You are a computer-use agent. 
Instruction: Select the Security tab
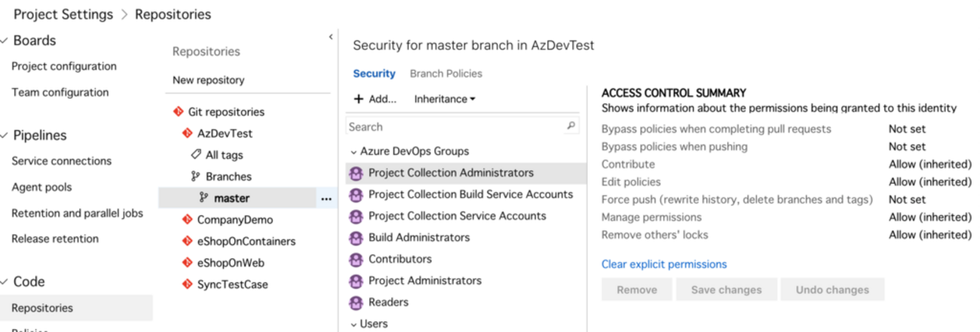point(374,74)
